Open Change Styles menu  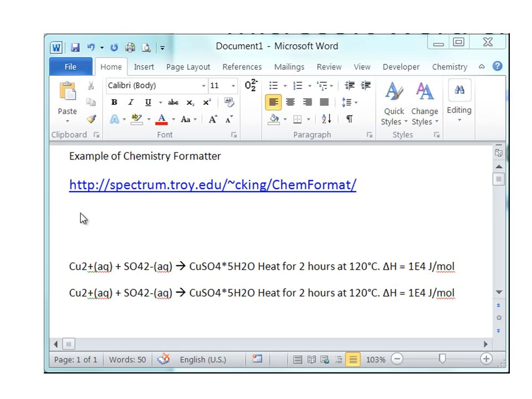pyautogui.click(x=425, y=104)
